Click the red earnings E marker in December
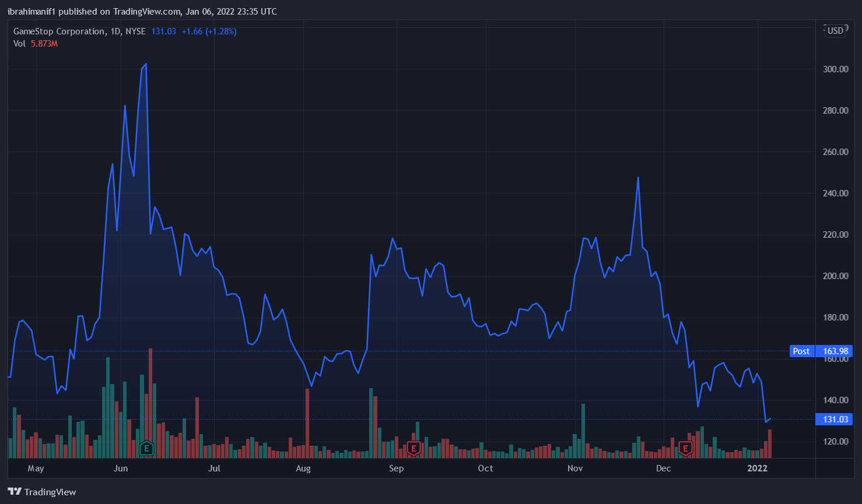The image size is (862, 504). pos(685,448)
